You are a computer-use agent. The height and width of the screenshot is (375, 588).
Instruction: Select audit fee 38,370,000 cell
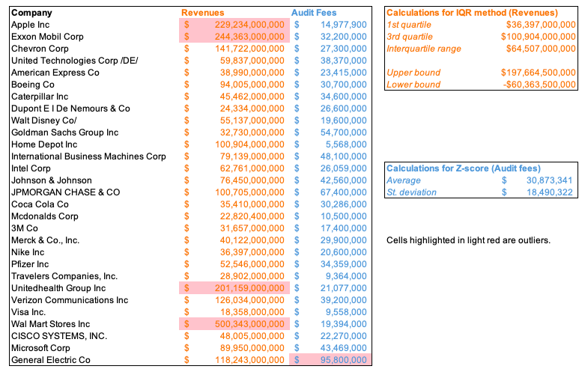pos(343,61)
